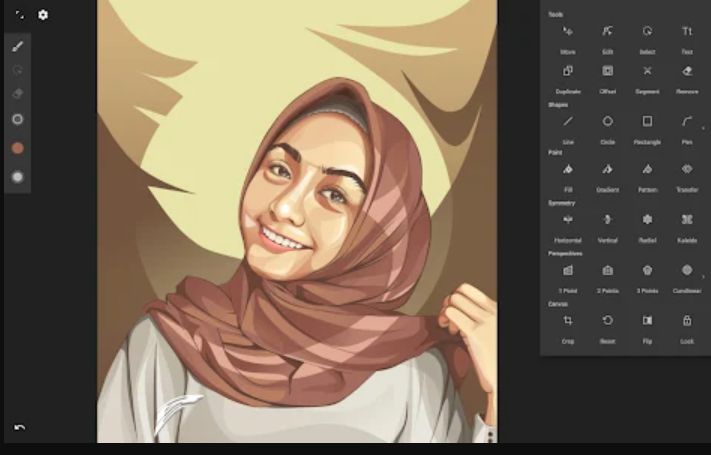Pick the Fill paint tool
Screen dimensions: 711x455
coord(568,170)
